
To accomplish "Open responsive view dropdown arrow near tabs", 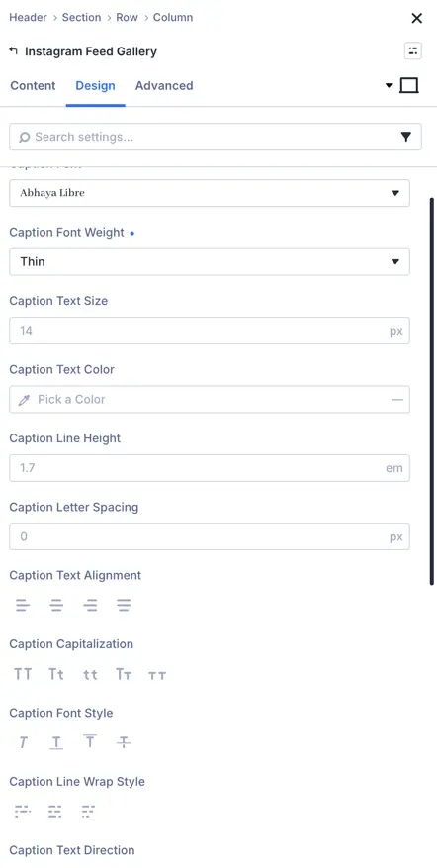I will pos(389,86).
